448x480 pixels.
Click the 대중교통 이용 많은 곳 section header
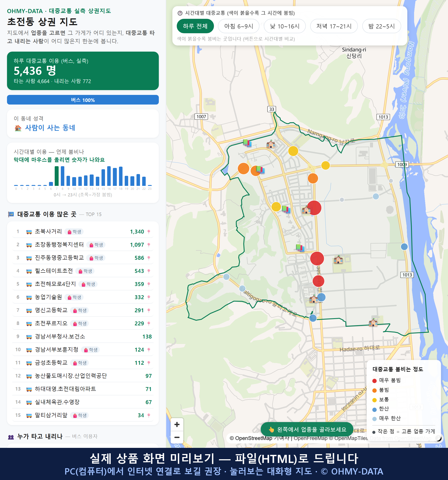pos(55,214)
